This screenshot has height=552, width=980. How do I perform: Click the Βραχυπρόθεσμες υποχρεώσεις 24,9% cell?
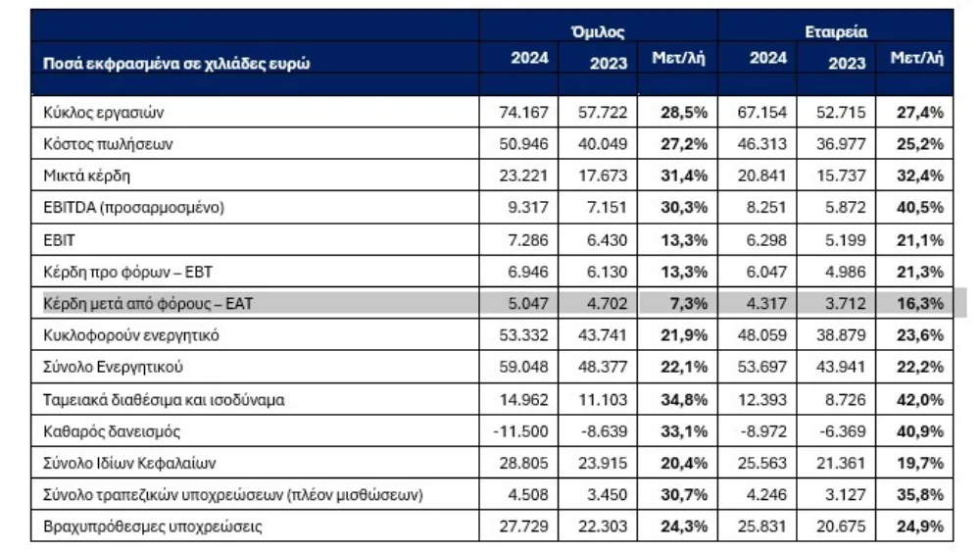click(920, 527)
